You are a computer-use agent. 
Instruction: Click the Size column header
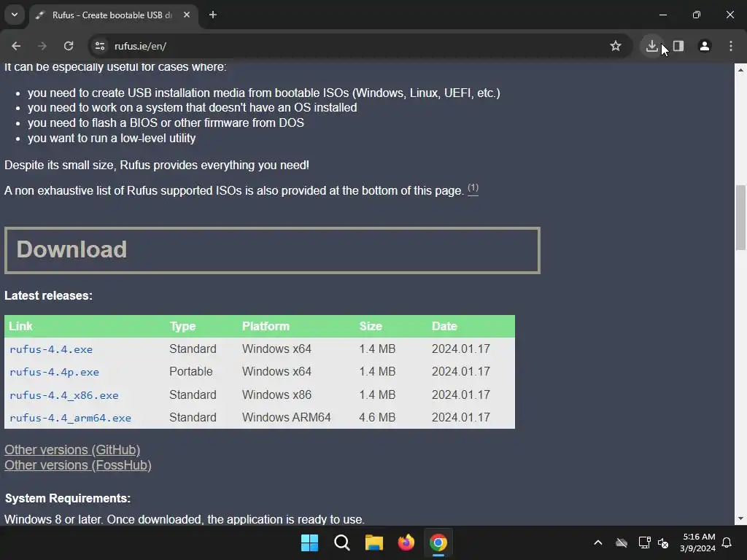[371, 326]
